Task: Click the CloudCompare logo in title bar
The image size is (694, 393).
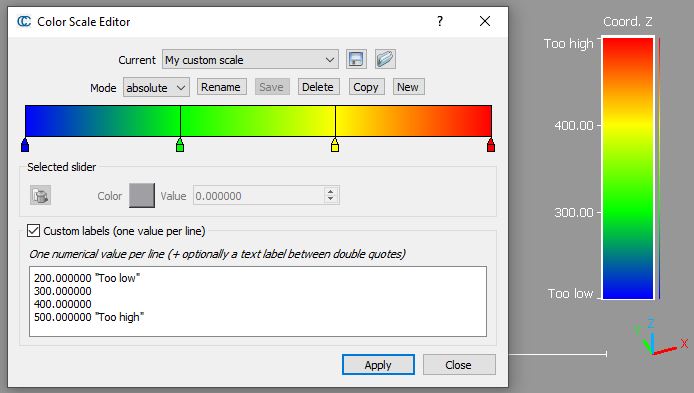Action: (24, 21)
